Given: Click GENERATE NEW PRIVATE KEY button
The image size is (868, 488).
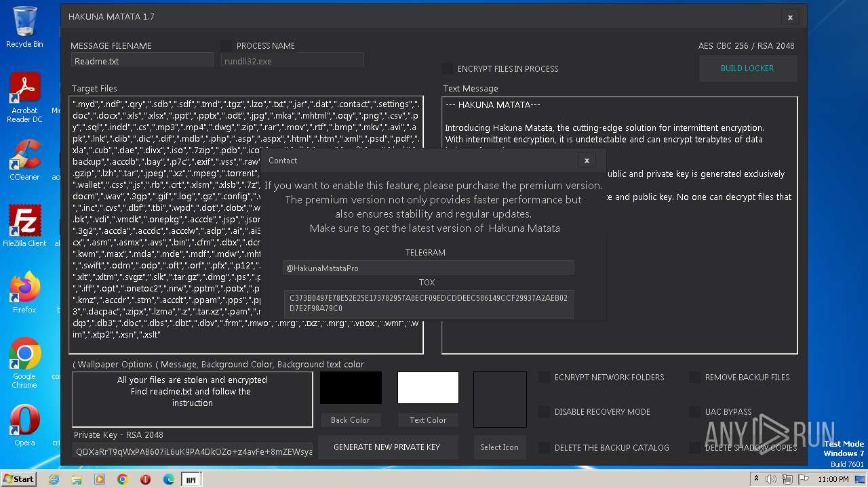Looking at the screenshot, I should tap(387, 447).
